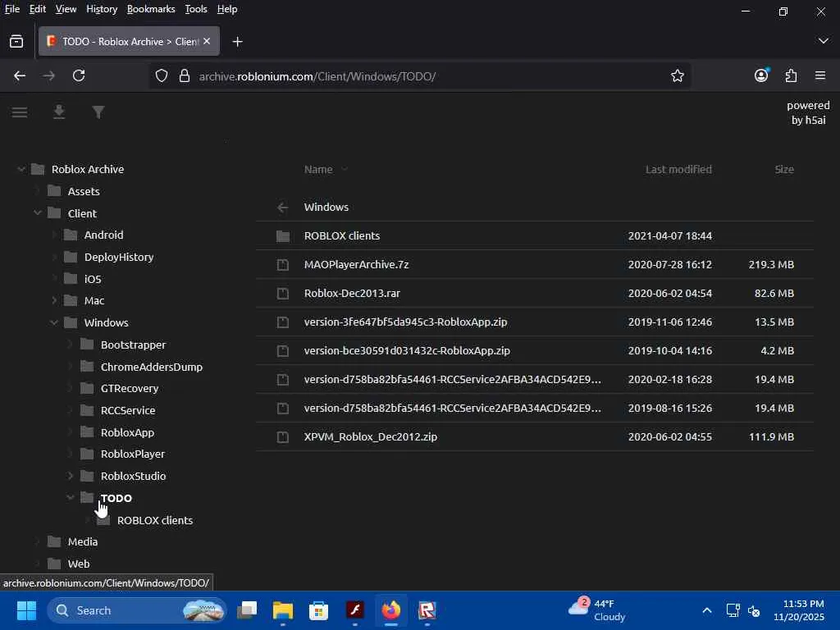840x630 pixels.
Task: Open MAOPlayerArchive.7z file link
Action: (356, 265)
